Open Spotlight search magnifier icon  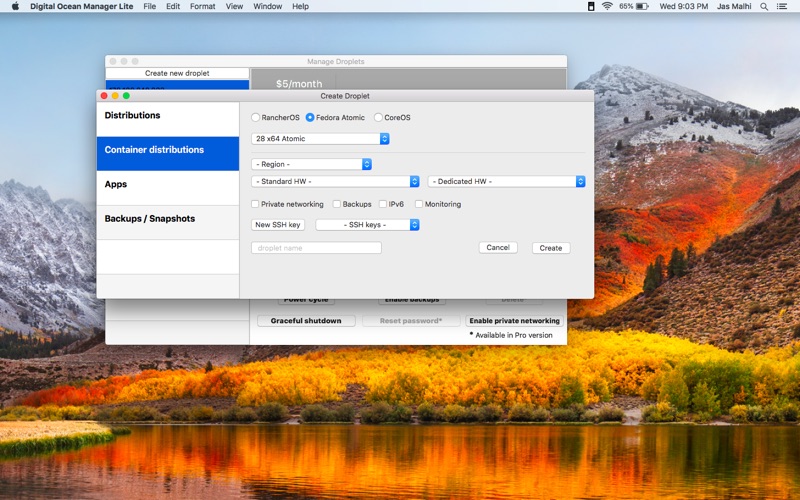point(764,7)
